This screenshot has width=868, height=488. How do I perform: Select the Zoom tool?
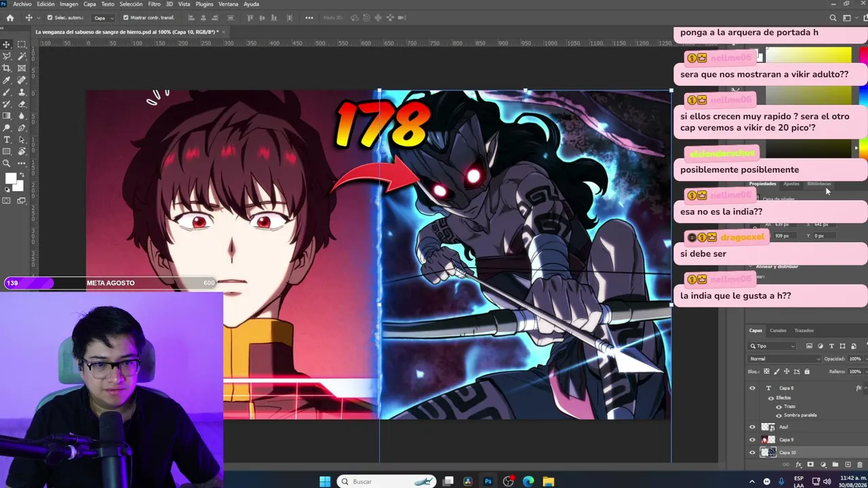(x=7, y=163)
